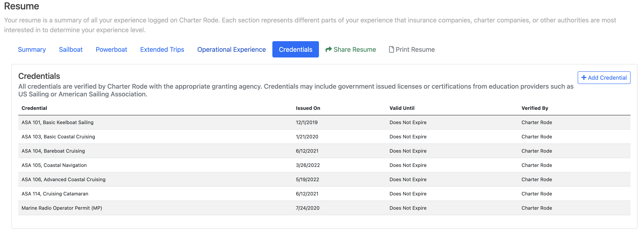This screenshot has height=236, width=644.
Task: Select ASA 103, Basic Coastal Cruising row
Action: pyautogui.click(x=324, y=137)
